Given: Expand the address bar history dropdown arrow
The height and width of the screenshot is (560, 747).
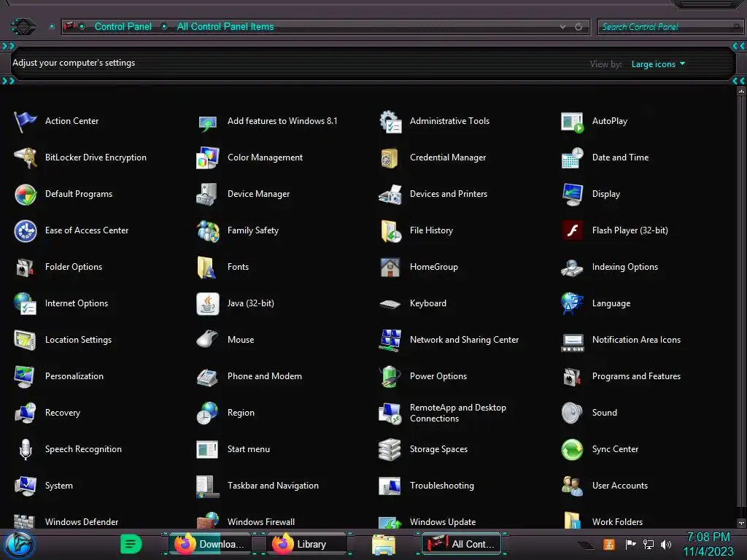Looking at the screenshot, I should (x=562, y=27).
